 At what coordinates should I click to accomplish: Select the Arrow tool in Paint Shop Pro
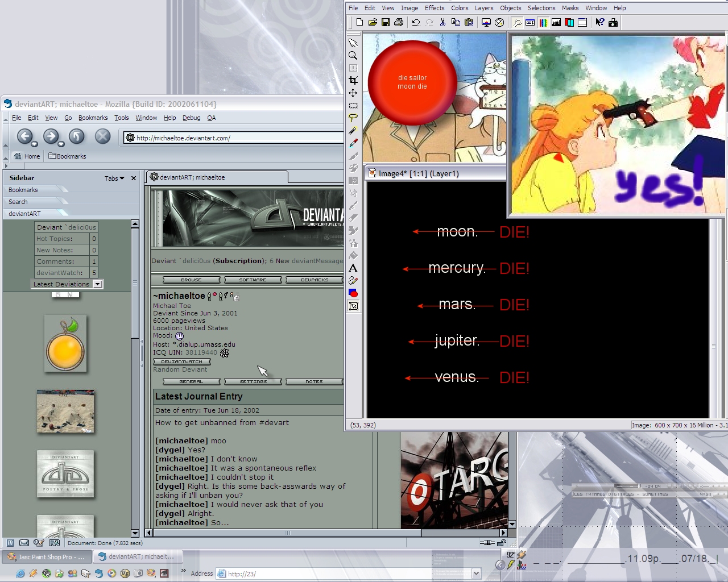click(353, 43)
